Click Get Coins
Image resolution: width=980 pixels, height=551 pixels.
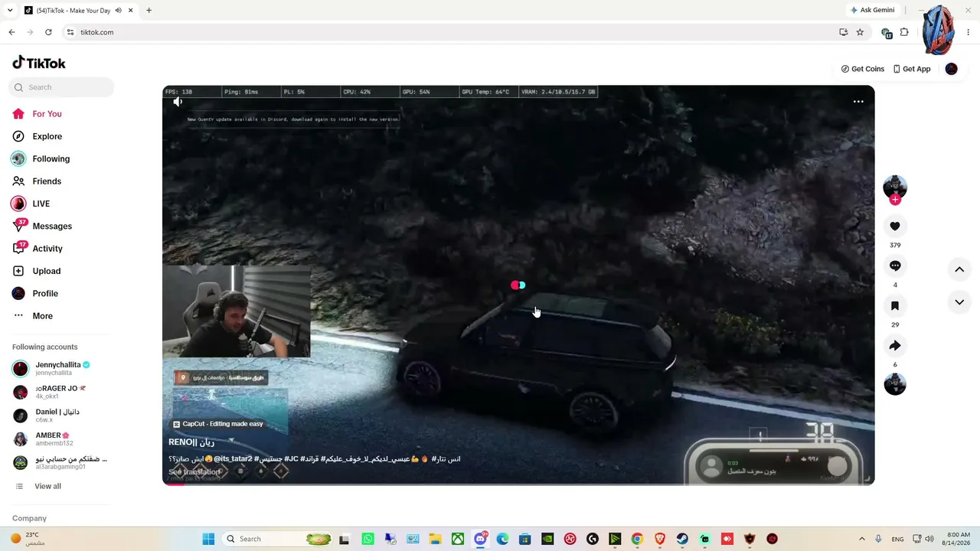coord(862,69)
